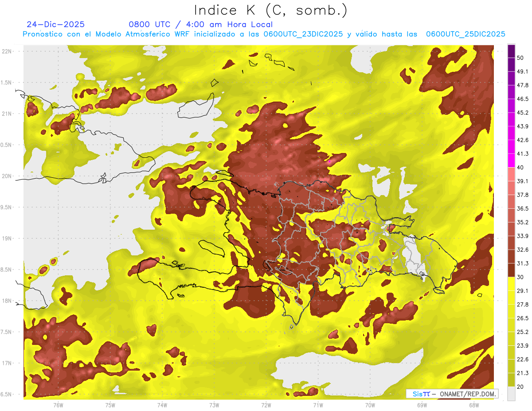
Task: Click the longitude axis label "68W"
Action: [x=474, y=405]
